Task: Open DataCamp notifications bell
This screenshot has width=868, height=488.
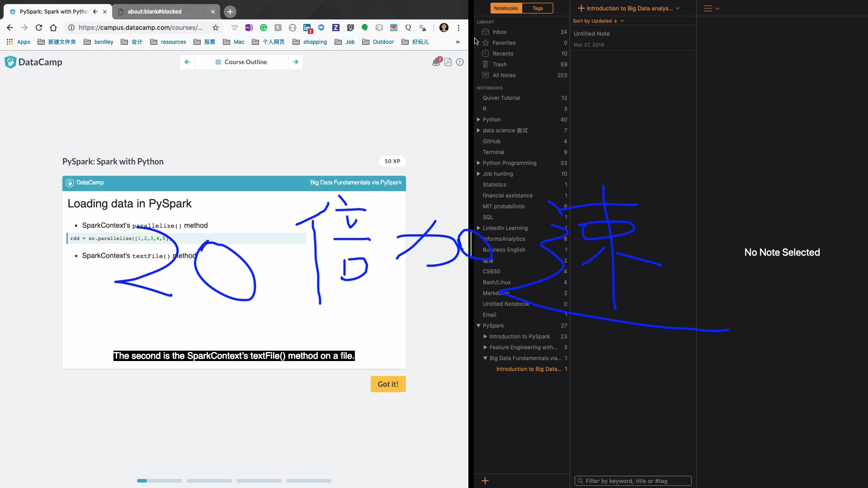Action: point(437,62)
